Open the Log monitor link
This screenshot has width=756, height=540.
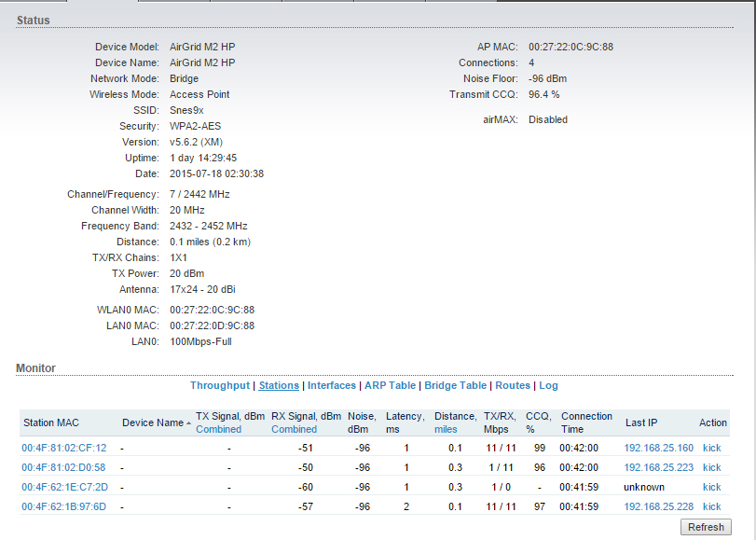point(549,385)
